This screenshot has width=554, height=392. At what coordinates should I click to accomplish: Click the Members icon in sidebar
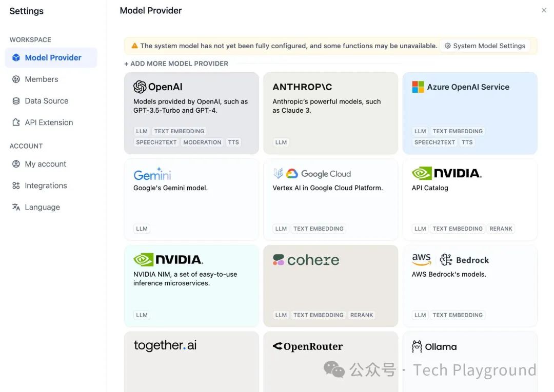coord(16,79)
